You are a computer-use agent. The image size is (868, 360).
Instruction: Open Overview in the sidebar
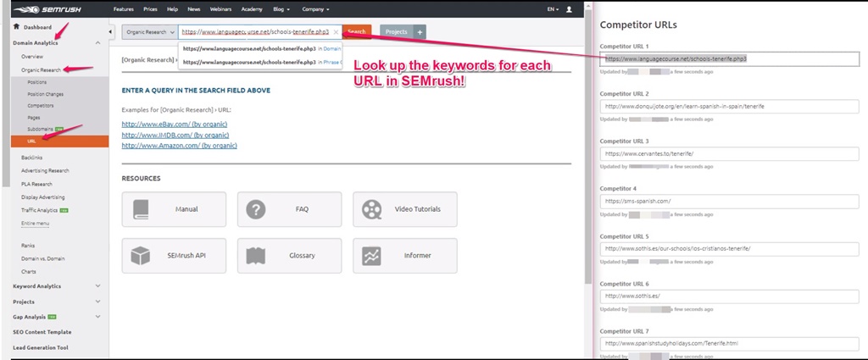click(x=32, y=57)
